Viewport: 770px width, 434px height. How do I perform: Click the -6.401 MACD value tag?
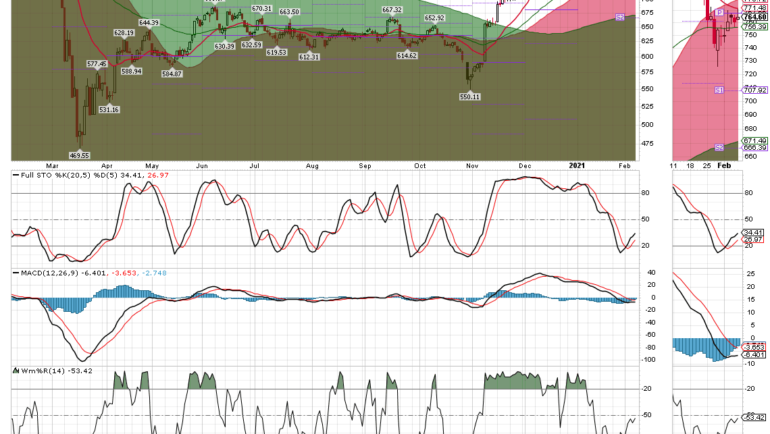click(754, 354)
